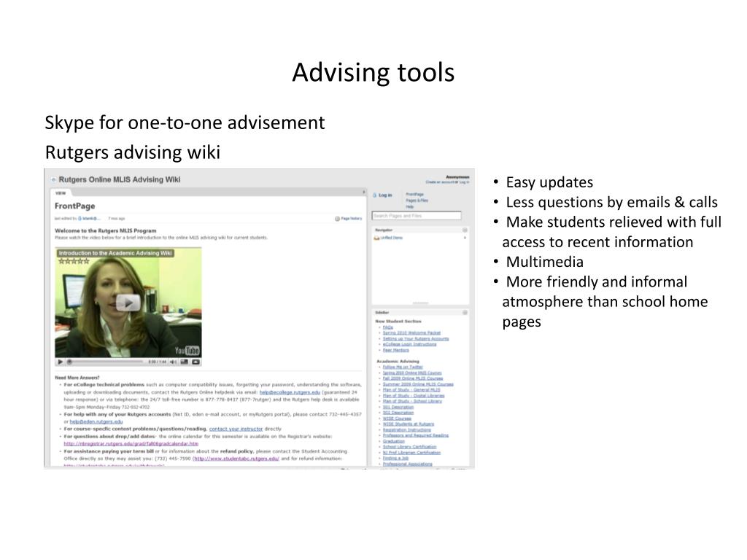
Task: Open the Registration Instructions link
Action: 407,429
